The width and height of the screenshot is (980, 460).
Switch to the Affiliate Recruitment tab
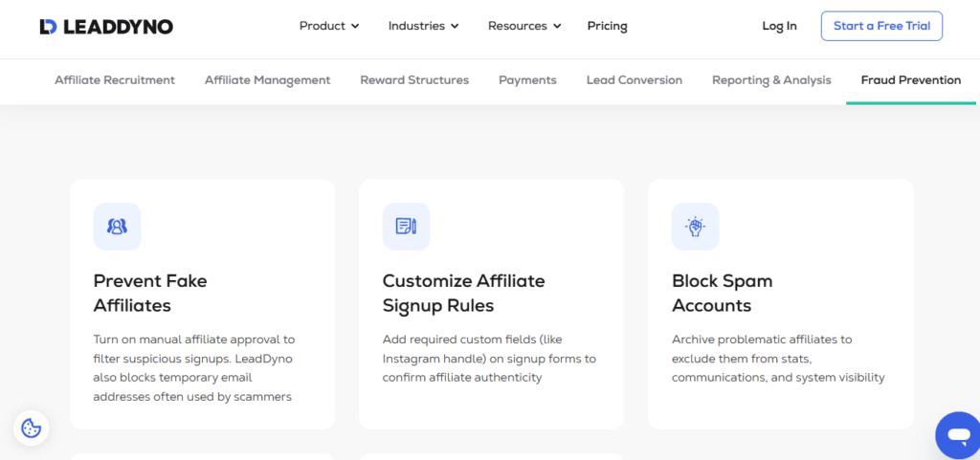[x=115, y=80]
